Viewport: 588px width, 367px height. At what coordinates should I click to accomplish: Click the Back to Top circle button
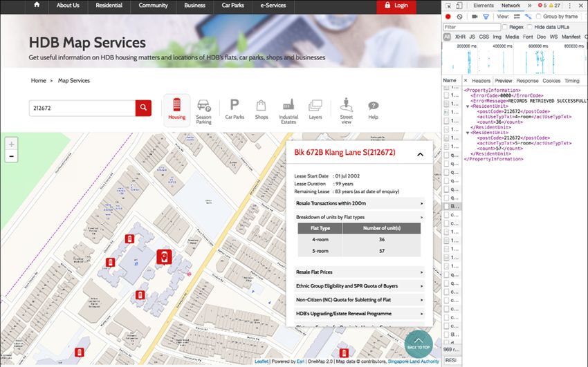click(419, 344)
